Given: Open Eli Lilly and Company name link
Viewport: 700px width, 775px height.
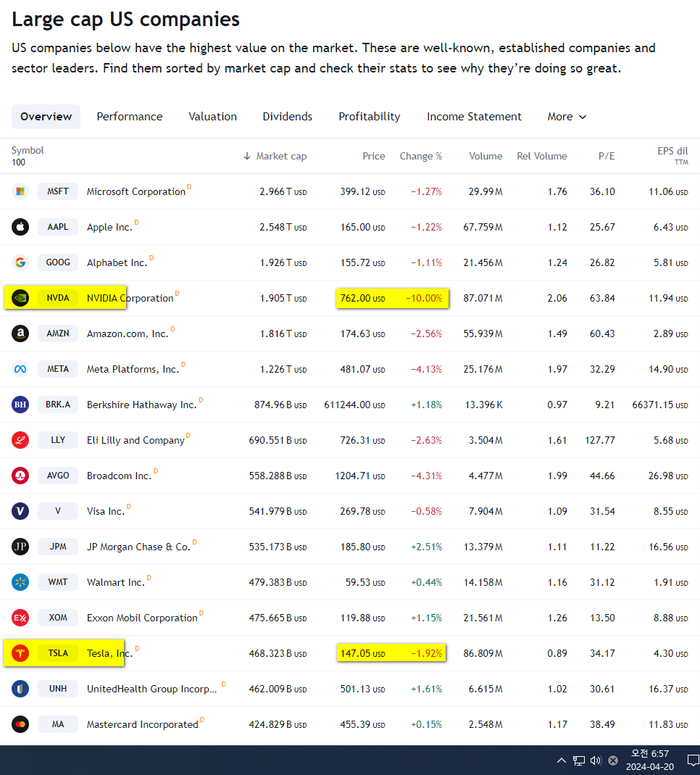Looking at the screenshot, I should [136, 440].
